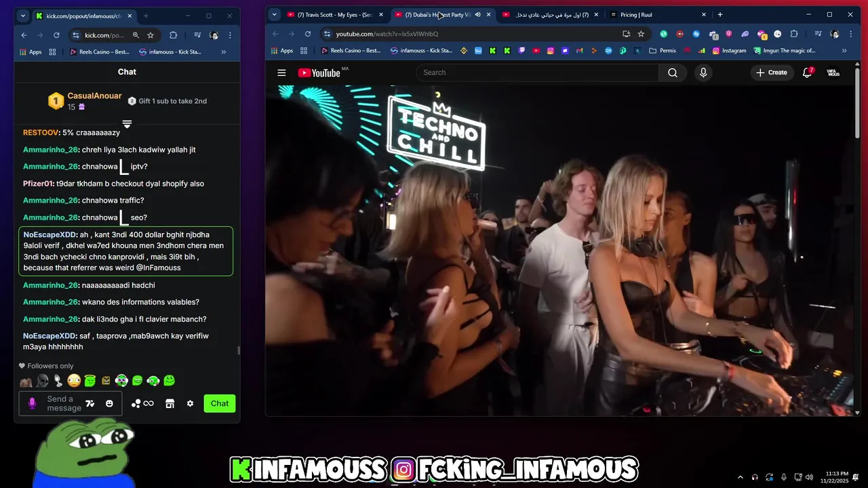Open a new tab in the Kick window
Viewport: 868px width, 488px height.
pyautogui.click(x=146, y=16)
